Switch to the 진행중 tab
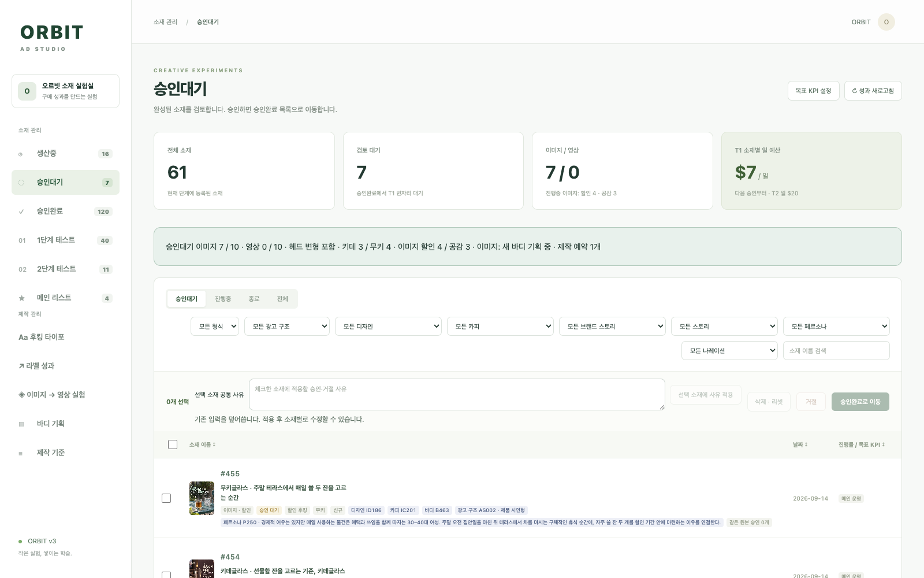This screenshot has width=924, height=578. coord(223,299)
